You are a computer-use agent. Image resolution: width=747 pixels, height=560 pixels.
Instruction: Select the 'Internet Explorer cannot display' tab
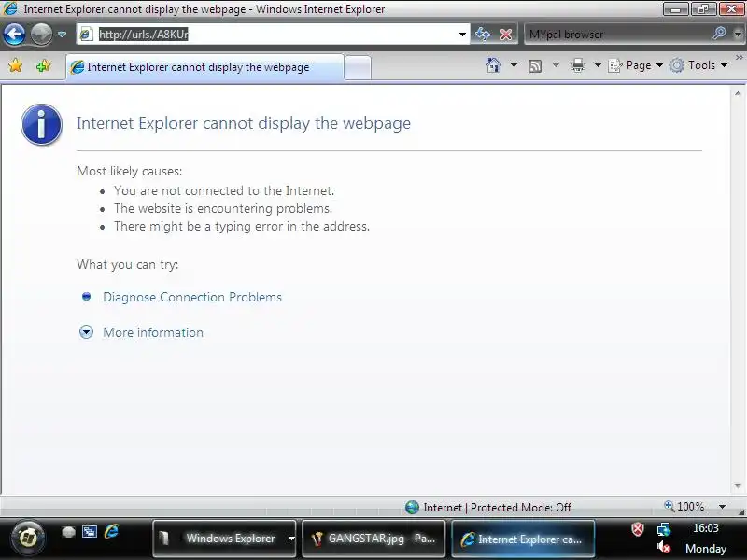(x=204, y=67)
